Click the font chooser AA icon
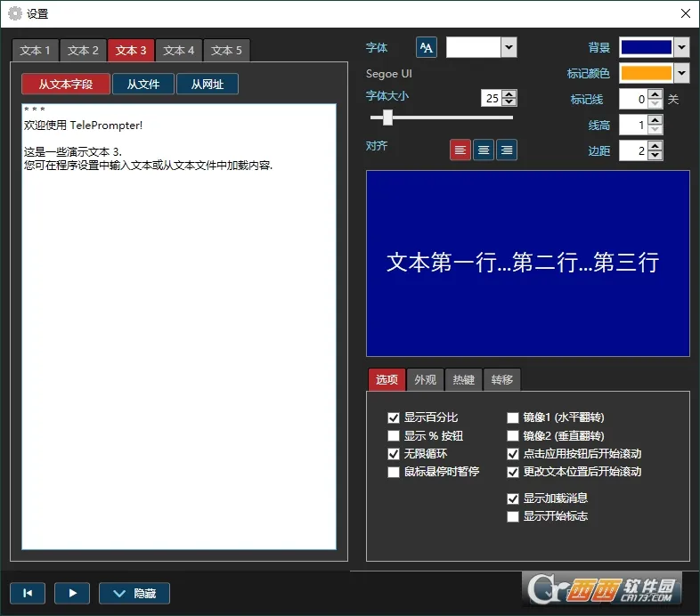Image resolution: width=700 pixels, height=616 pixels. (427, 47)
